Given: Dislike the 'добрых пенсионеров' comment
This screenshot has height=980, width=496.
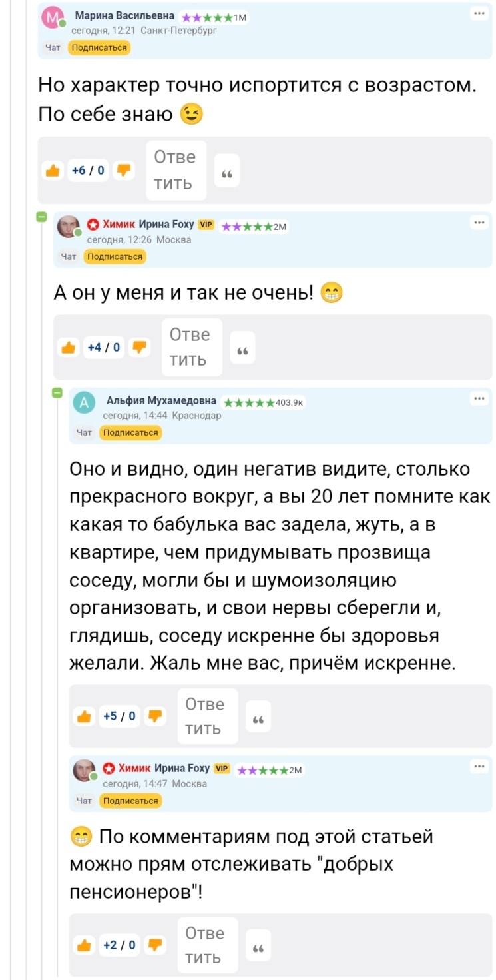Looking at the screenshot, I should pos(156,945).
